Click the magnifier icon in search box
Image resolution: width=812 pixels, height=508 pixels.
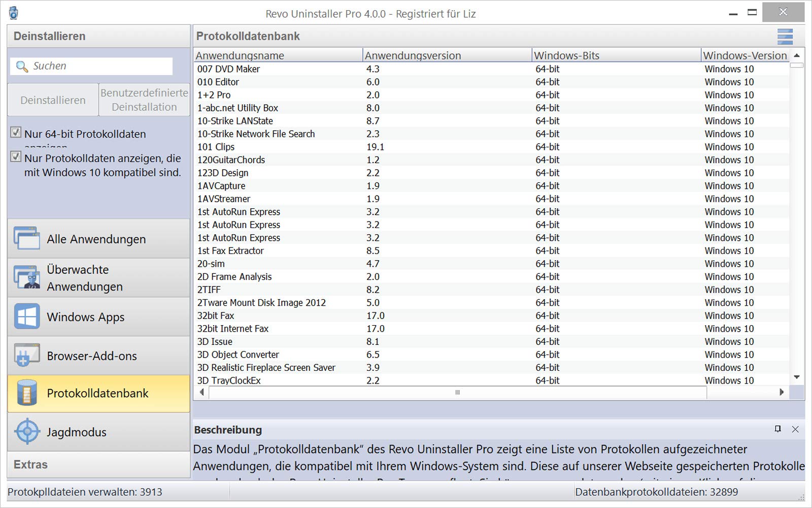22,66
